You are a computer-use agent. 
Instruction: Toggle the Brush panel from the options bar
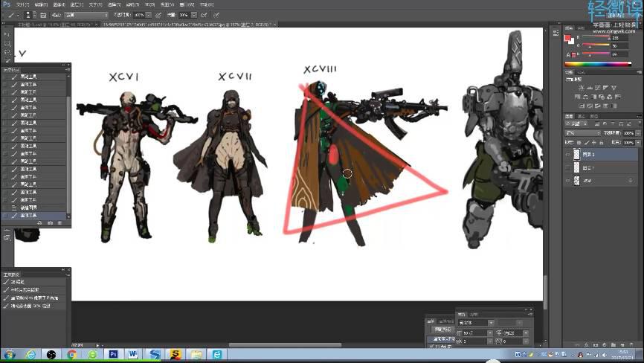click(x=42, y=15)
